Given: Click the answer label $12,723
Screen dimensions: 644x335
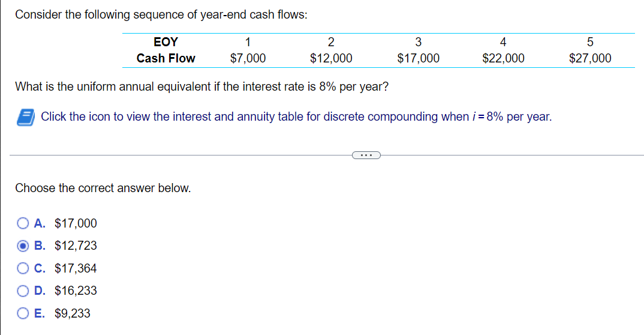Looking at the screenshot, I should coord(76,246).
